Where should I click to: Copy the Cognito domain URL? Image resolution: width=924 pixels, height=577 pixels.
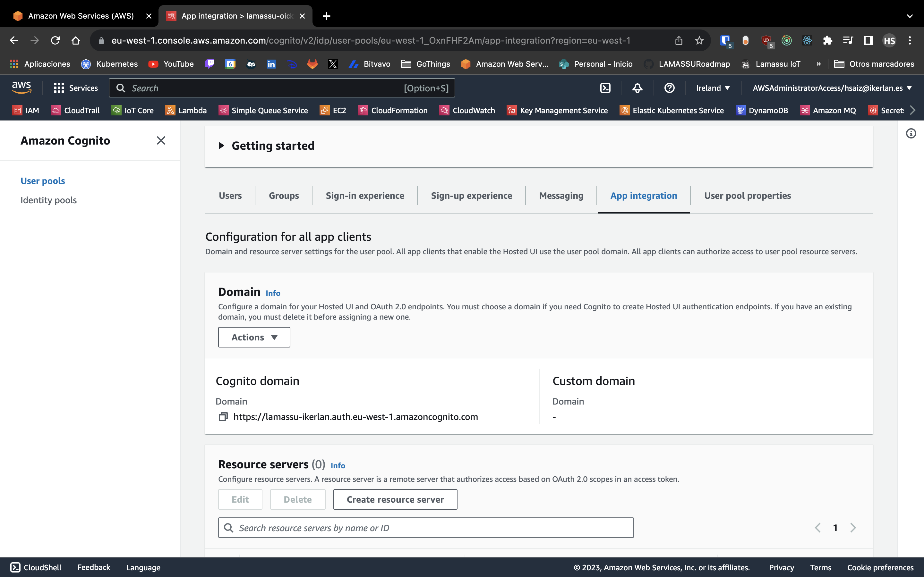223,417
